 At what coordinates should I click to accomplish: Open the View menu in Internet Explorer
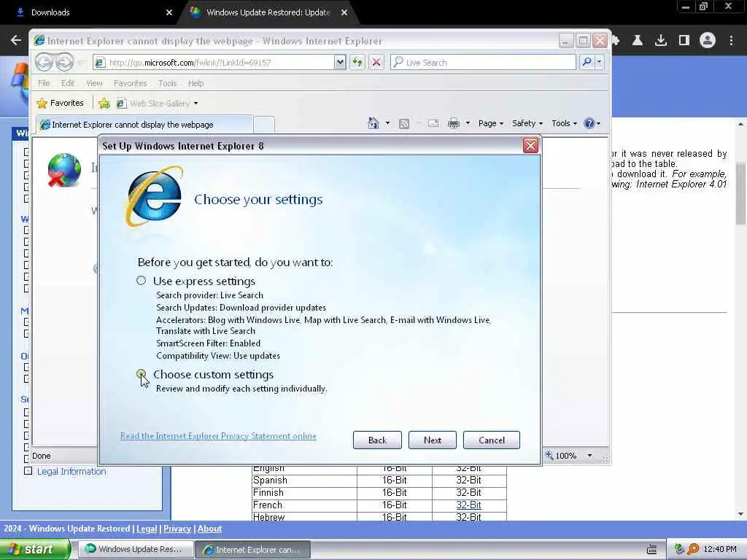coord(94,83)
